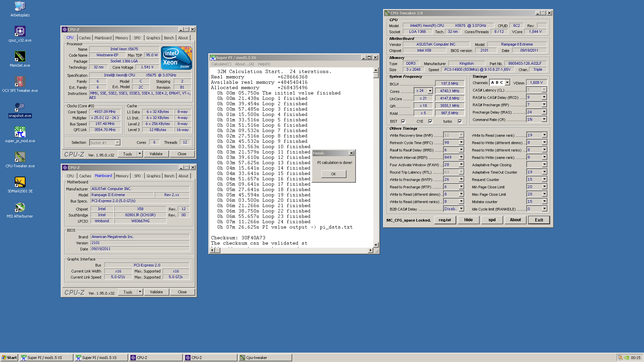Open Memory tab in top CPU-Z window
The width and height of the screenshot is (644, 362).
click(x=122, y=38)
